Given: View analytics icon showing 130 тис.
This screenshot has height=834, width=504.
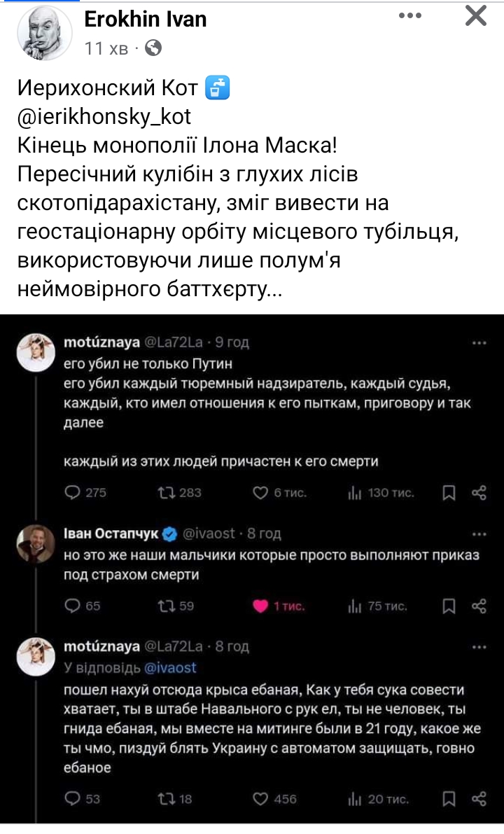Looking at the screenshot, I should 354,493.
